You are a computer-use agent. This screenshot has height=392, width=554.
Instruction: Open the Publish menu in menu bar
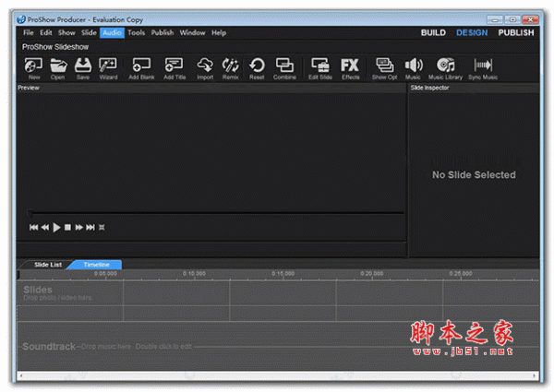(x=163, y=32)
